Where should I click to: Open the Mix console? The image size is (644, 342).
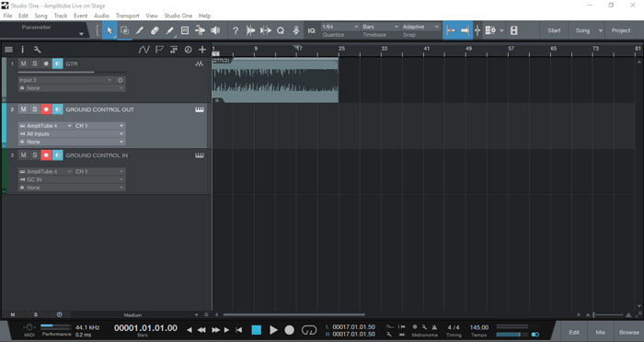(x=601, y=332)
